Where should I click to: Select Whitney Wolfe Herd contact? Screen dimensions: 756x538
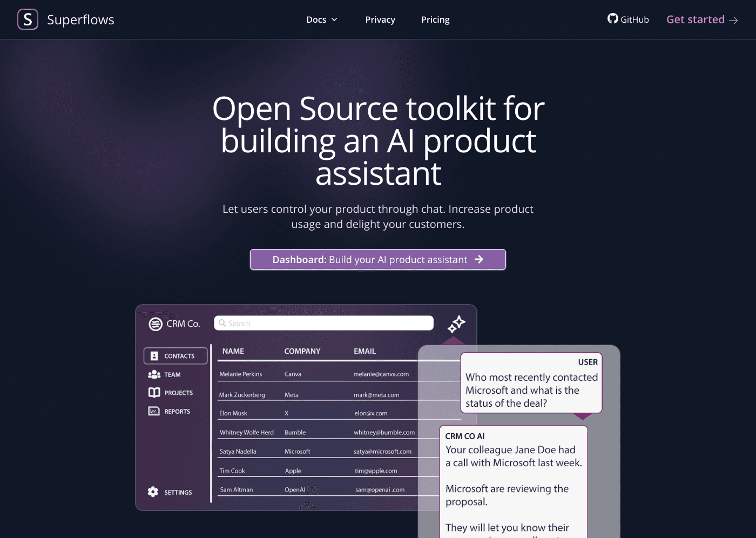(247, 432)
